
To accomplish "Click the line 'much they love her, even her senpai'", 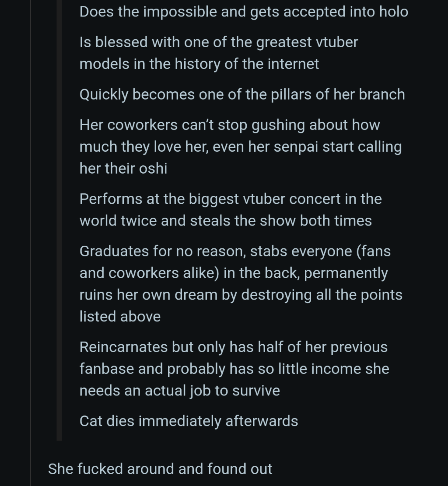I will (240, 147).
